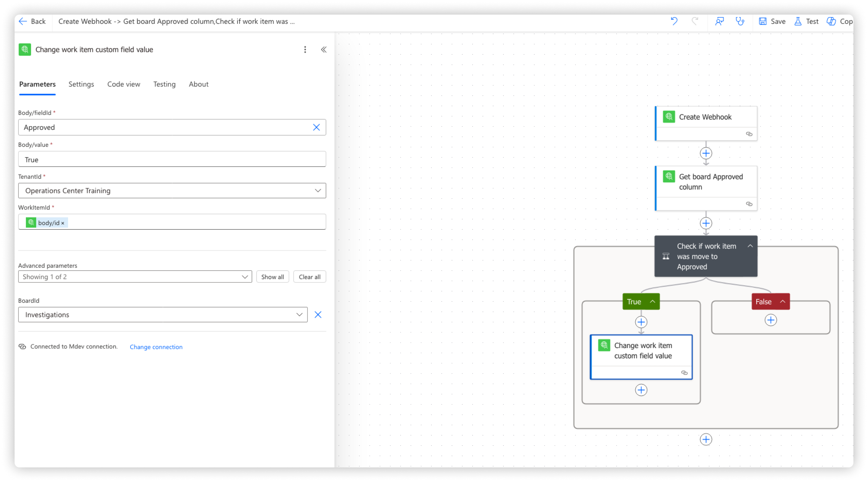Image resolution: width=868 pixels, height=482 pixels.
Task: Click the Test flask icon
Action: [798, 21]
